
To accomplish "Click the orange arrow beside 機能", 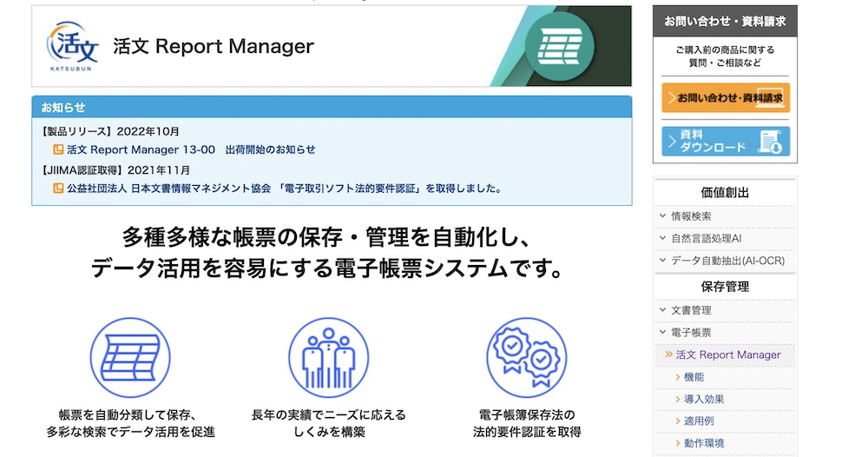I will (678, 377).
